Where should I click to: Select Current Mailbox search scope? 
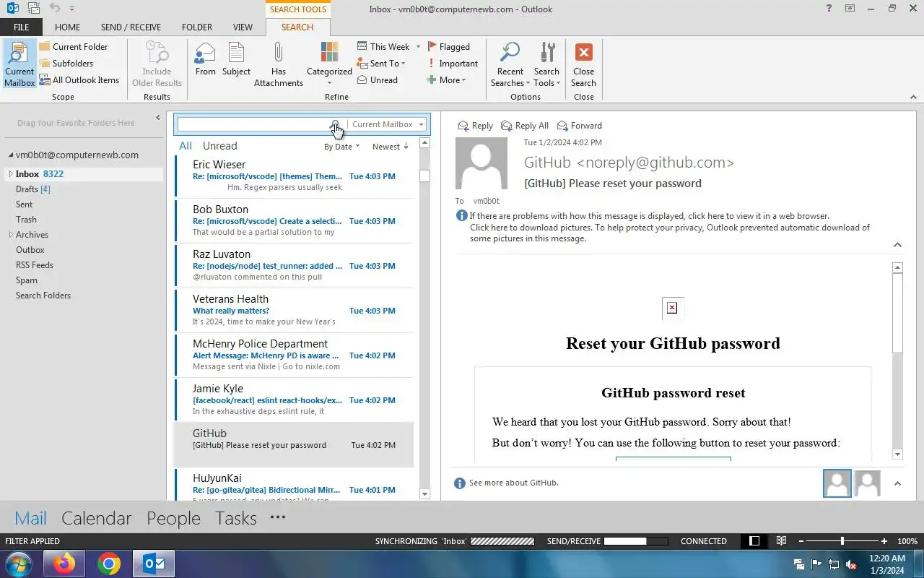tap(19, 64)
